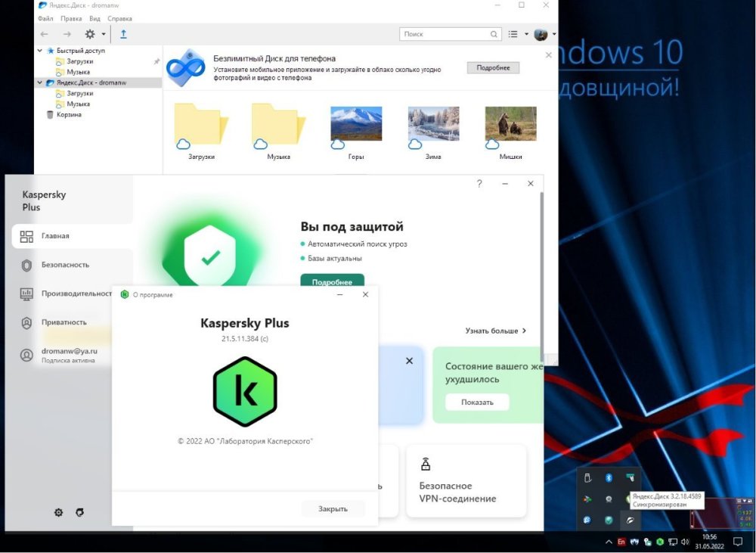Open the Файл menu
This screenshot has width=756, height=553.
coord(45,18)
